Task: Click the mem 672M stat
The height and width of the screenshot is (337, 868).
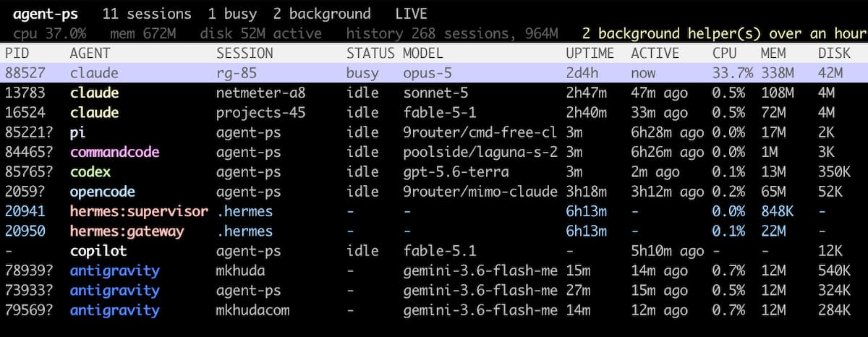Action: coord(142,33)
